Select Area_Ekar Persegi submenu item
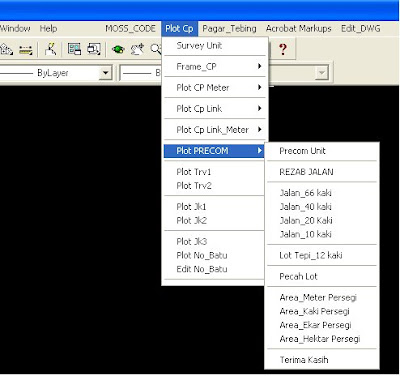This screenshot has width=400, height=376. (x=322, y=325)
